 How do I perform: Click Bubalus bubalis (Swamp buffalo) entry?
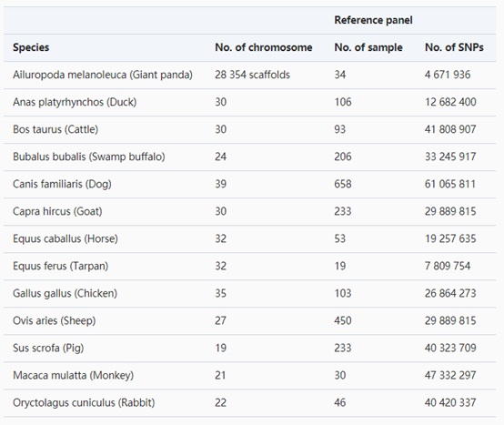89,157
